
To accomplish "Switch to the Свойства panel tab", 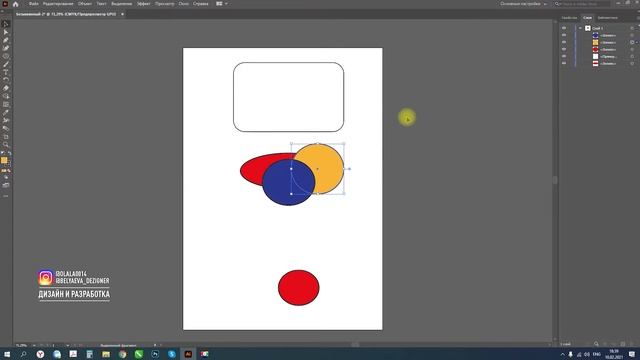I will pyautogui.click(x=569, y=18).
